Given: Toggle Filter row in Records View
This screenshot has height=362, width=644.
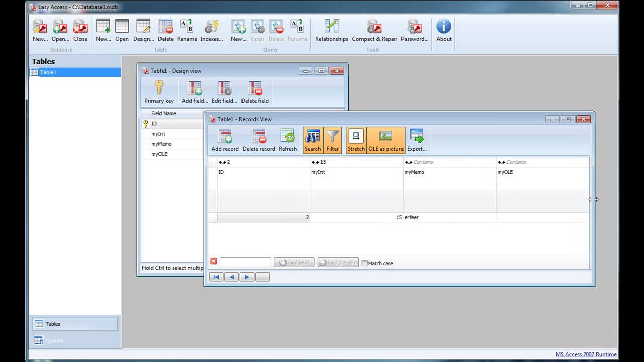Looking at the screenshot, I should click(332, 140).
